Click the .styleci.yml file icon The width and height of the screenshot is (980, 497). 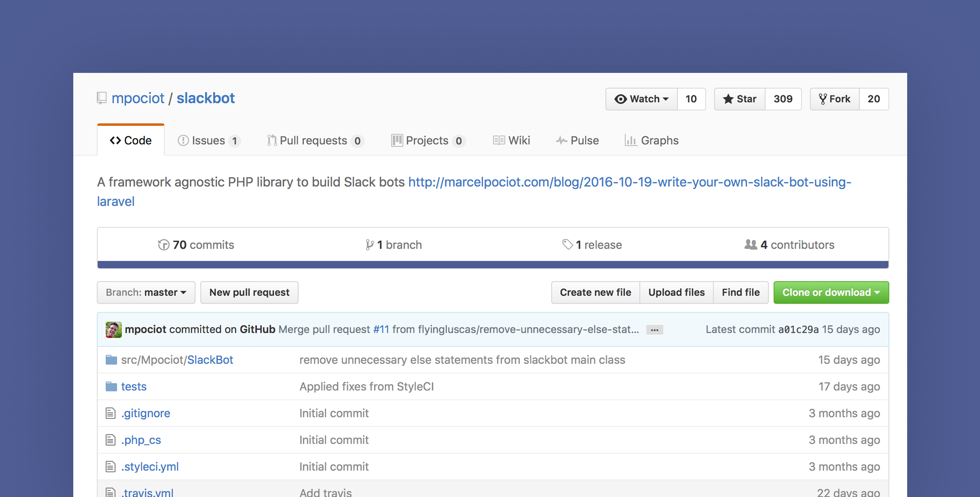(110, 467)
